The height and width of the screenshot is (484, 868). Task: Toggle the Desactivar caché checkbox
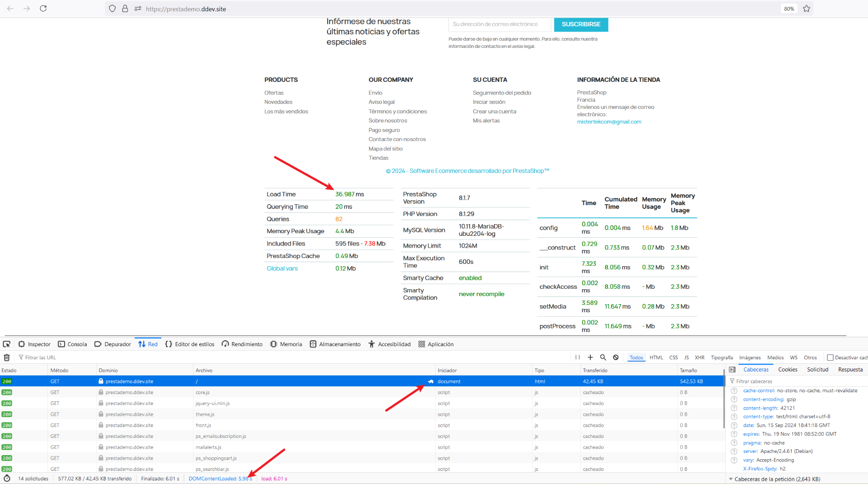[830, 357]
